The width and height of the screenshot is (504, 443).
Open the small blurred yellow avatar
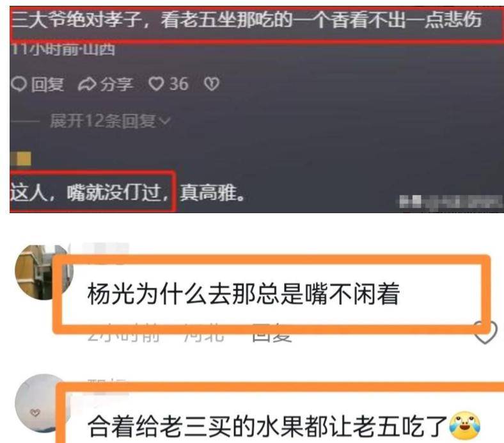(21, 159)
